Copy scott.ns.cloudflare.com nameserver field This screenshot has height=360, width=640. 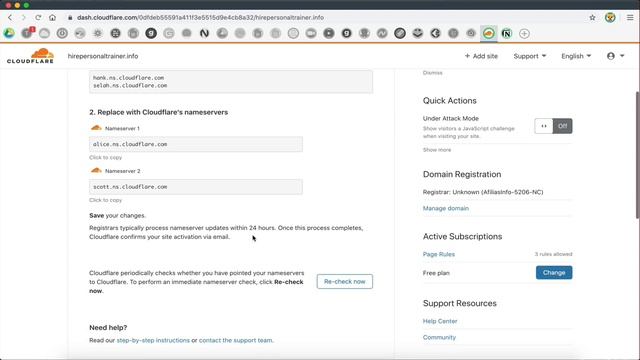point(196,187)
